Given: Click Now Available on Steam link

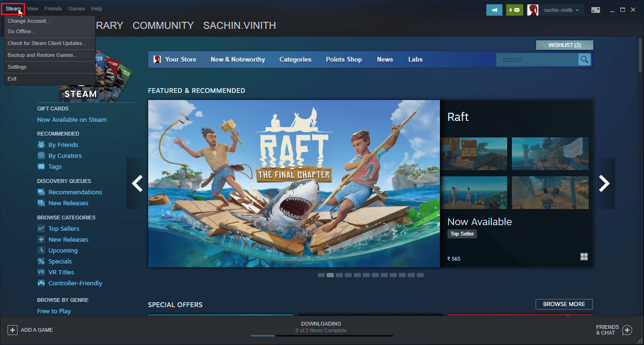Looking at the screenshot, I should (x=72, y=120).
